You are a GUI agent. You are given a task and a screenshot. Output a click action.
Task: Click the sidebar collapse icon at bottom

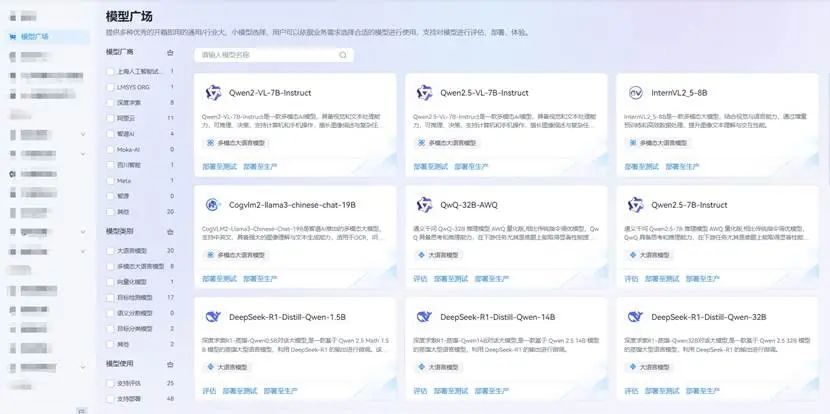80,410
